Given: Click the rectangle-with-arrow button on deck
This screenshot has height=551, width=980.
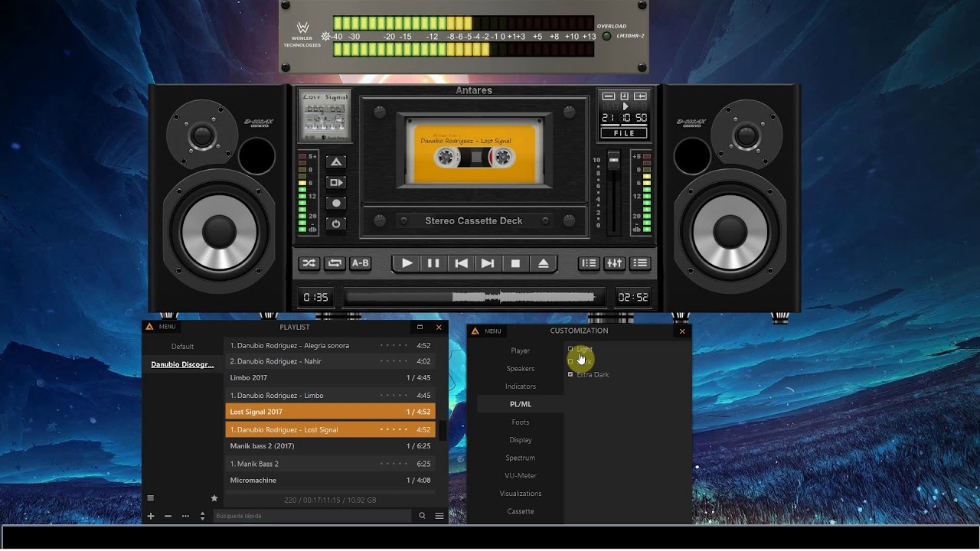Looking at the screenshot, I should tap(336, 183).
